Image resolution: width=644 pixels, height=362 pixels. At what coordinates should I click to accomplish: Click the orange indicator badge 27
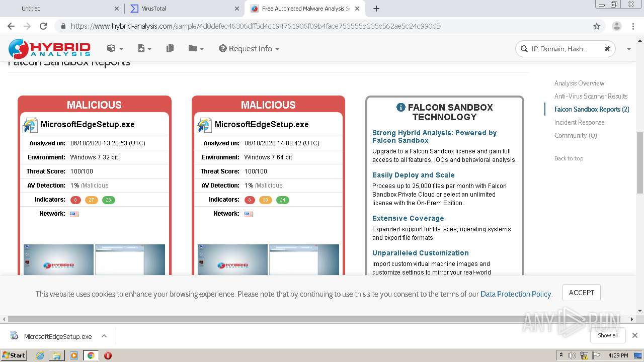(91, 200)
